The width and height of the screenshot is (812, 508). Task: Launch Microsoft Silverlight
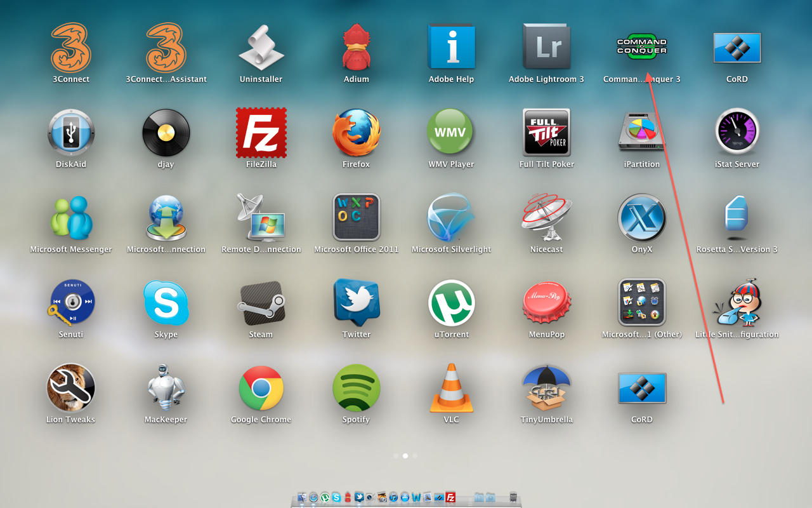[x=451, y=218]
